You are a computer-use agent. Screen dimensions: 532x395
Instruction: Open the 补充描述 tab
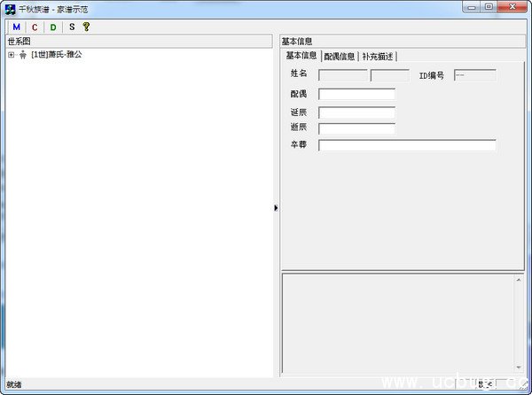(x=377, y=56)
